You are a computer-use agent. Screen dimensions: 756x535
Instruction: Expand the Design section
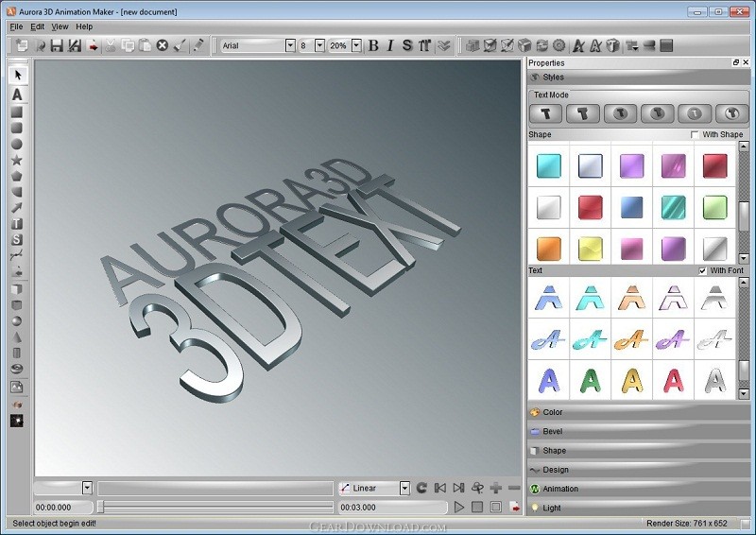(x=639, y=470)
